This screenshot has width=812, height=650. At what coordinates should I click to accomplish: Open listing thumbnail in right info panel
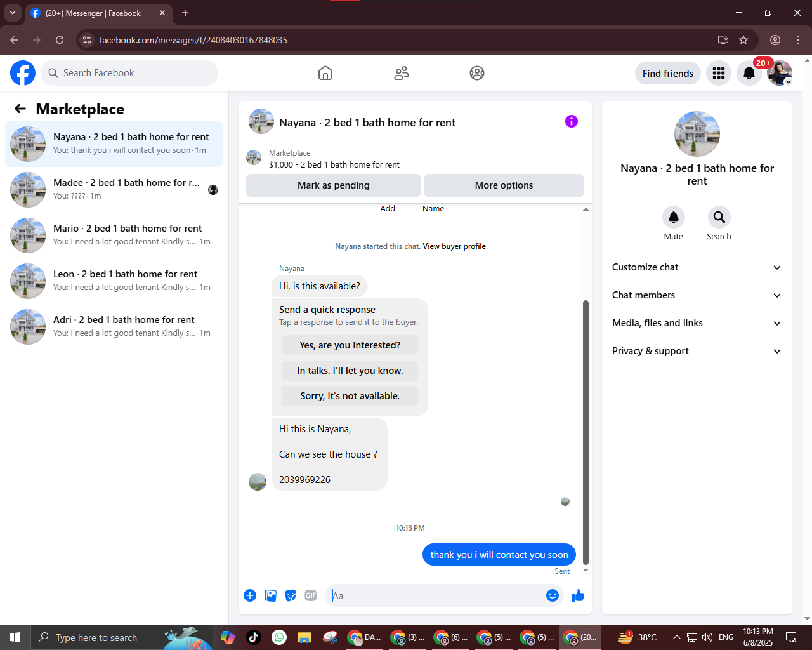pos(697,134)
